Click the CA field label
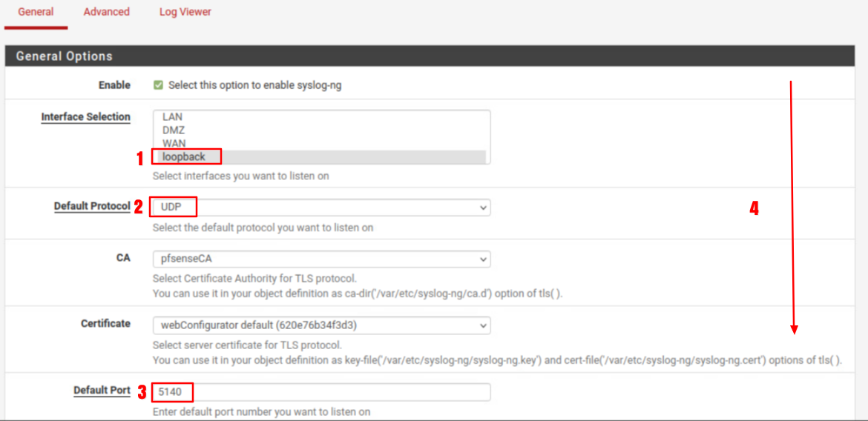The height and width of the screenshot is (421, 868). pyautogui.click(x=123, y=258)
